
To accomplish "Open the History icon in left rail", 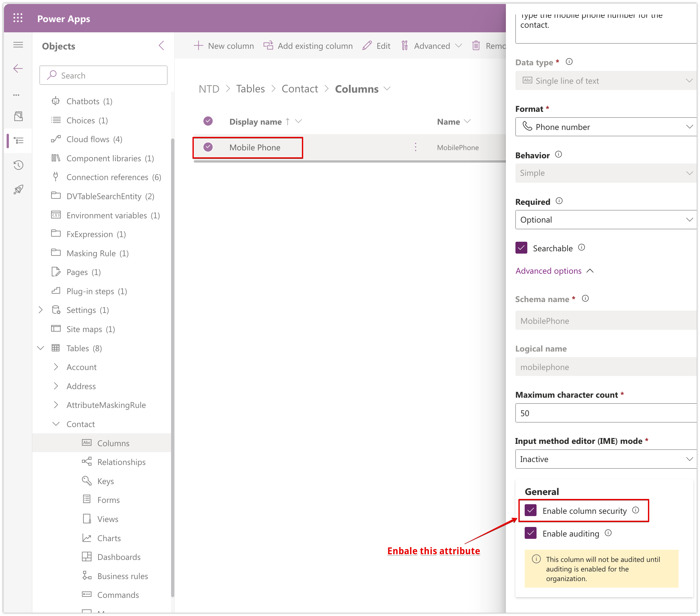I will [x=18, y=165].
